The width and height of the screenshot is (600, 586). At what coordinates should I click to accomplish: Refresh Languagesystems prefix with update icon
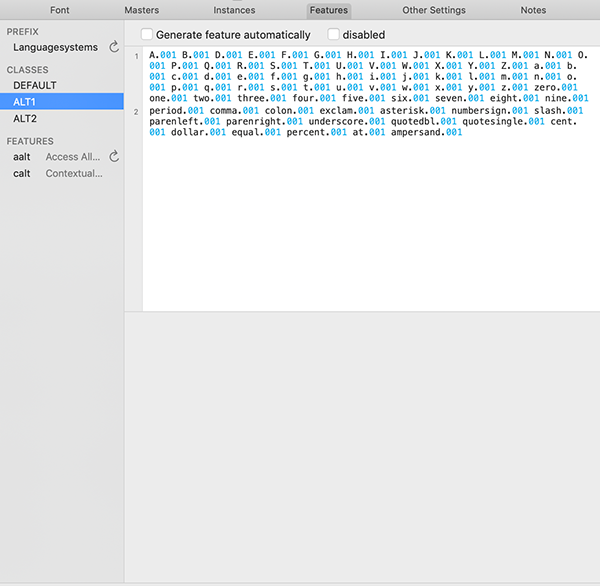click(x=114, y=47)
